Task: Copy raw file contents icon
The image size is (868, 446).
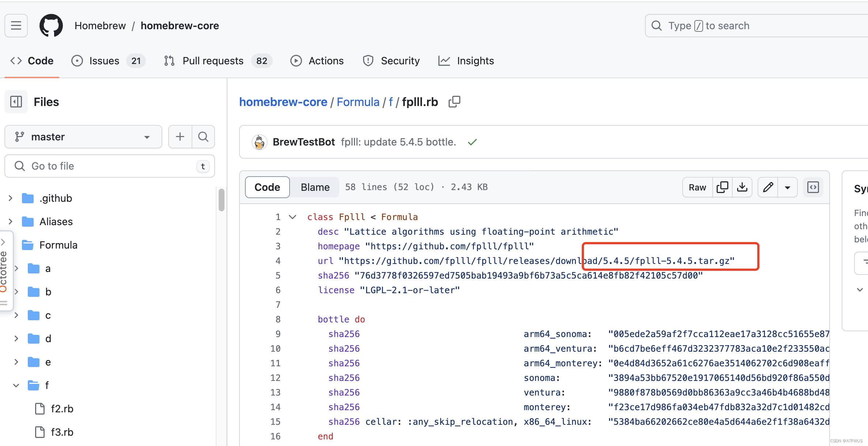Action: tap(722, 187)
